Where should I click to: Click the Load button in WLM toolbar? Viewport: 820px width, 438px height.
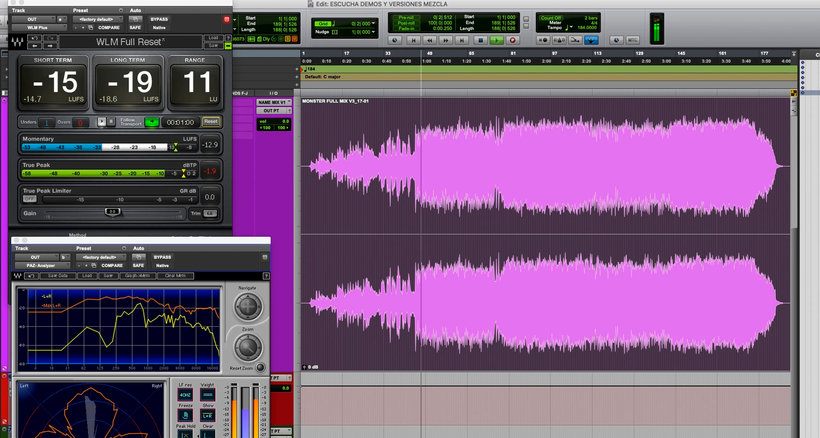coord(213,38)
